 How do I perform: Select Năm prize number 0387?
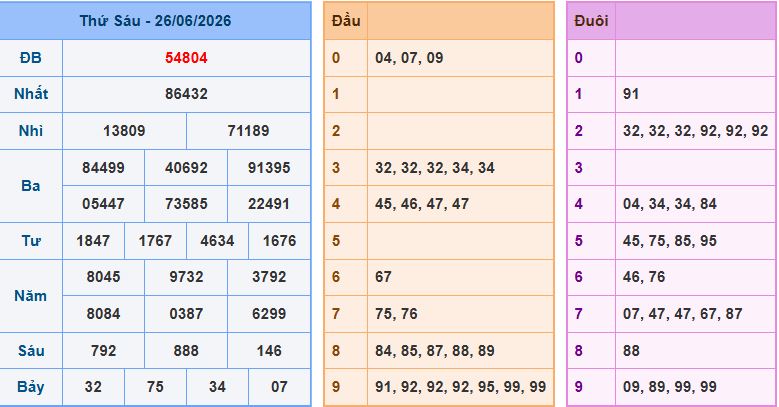[x=186, y=314]
